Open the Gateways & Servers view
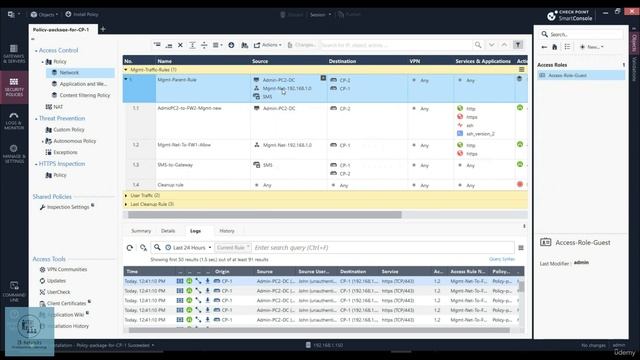The width and height of the screenshot is (640, 360). (14, 54)
